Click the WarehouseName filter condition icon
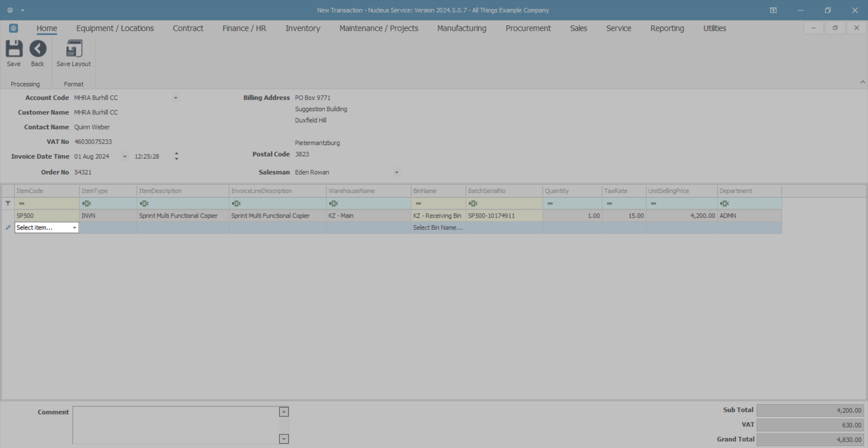Viewport: 868px width, 448px height. click(334, 203)
